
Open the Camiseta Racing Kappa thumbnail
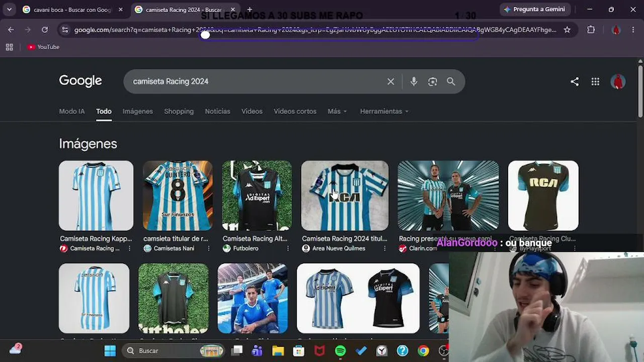coord(96,196)
